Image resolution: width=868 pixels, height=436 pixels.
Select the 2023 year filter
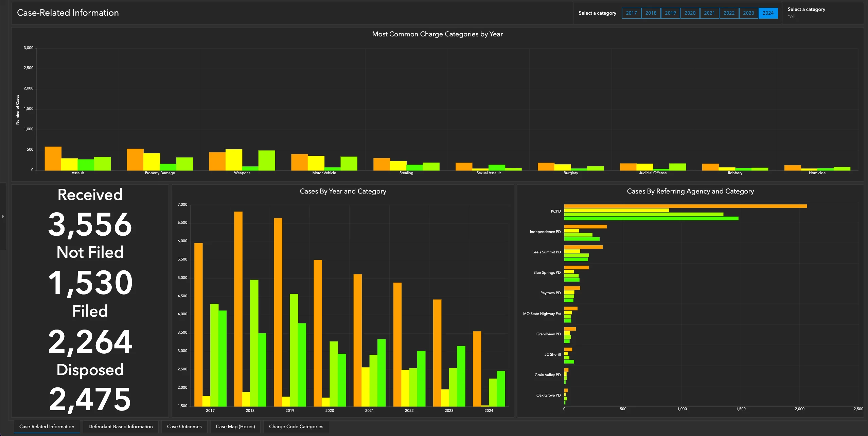pyautogui.click(x=749, y=13)
